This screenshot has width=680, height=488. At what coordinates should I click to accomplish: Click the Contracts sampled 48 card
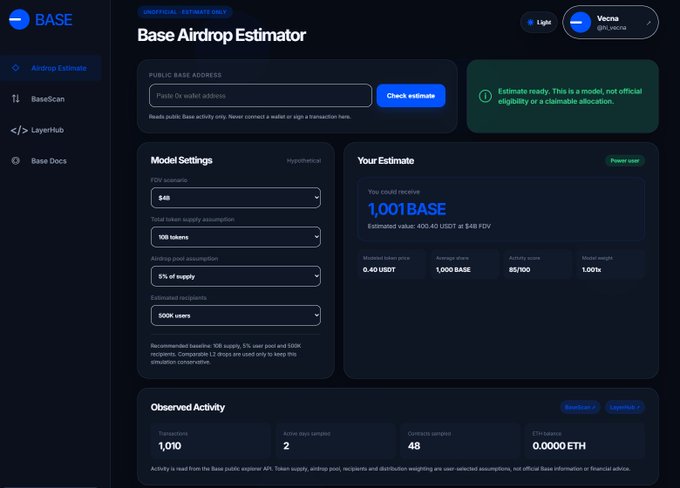pyautogui.click(x=460, y=441)
